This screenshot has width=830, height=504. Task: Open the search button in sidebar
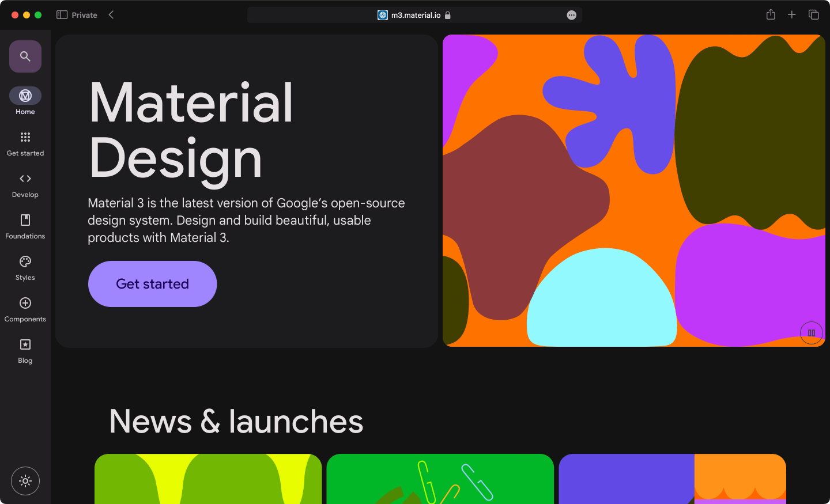pos(25,56)
